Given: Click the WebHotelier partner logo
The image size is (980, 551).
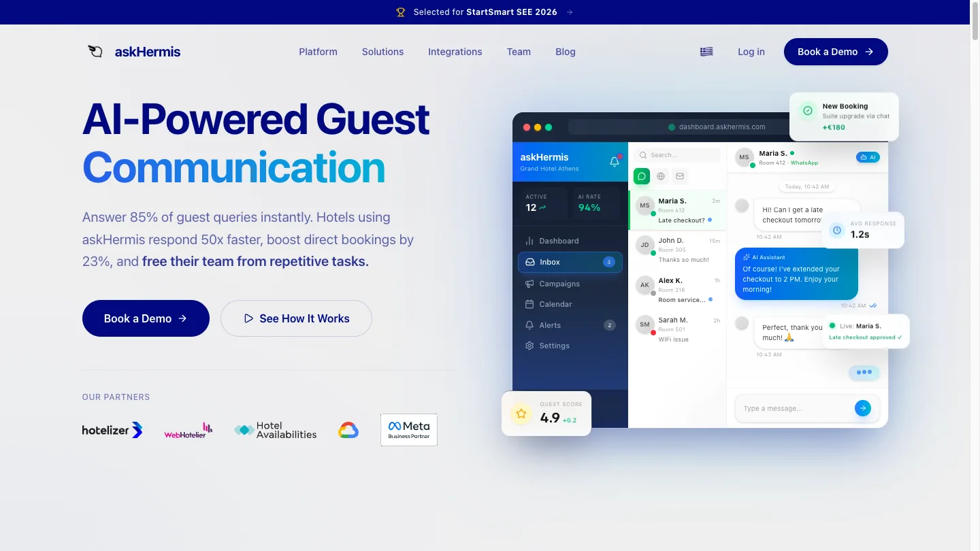Looking at the screenshot, I should (189, 430).
